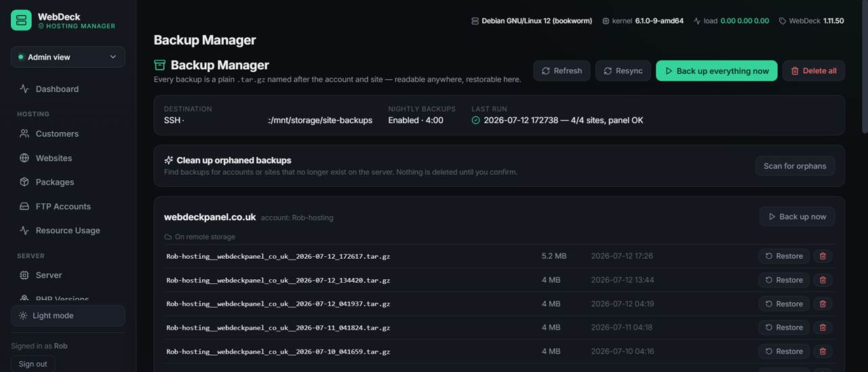868x372 pixels.
Task: Click the destination path :/mnt/storage/site-backups
Action: coord(320,121)
